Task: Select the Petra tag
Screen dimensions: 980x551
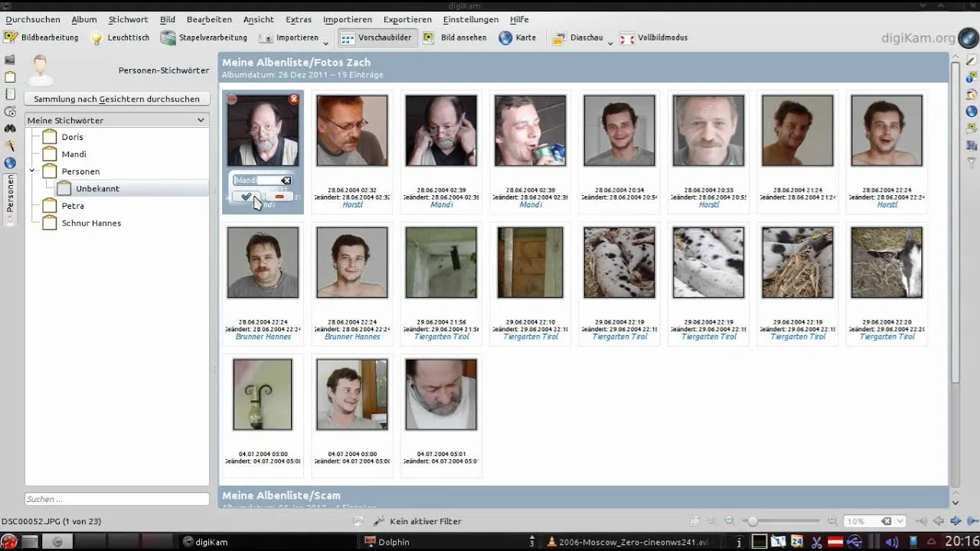Action: pyautogui.click(x=73, y=206)
